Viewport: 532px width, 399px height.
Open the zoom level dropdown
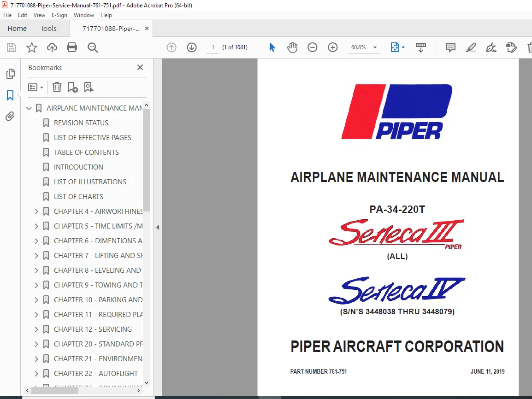click(x=375, y=47)
